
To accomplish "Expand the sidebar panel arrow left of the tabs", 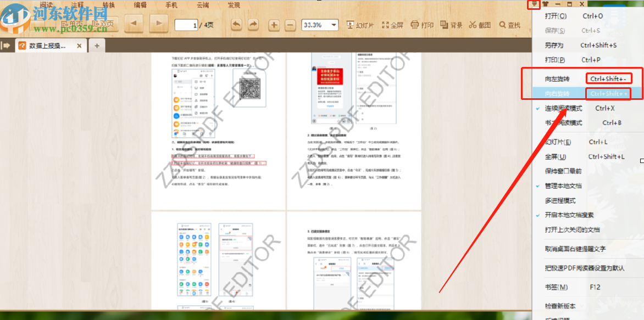I will 7,46.
